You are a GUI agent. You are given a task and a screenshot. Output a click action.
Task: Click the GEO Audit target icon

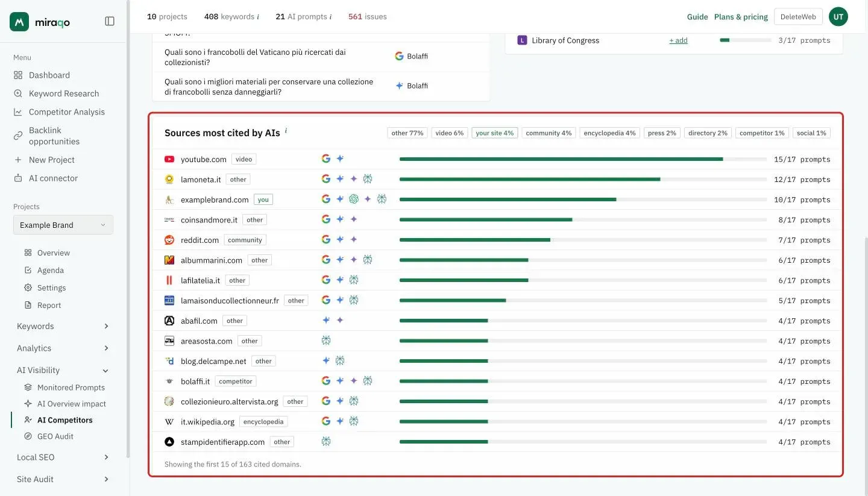coord(28,436)
